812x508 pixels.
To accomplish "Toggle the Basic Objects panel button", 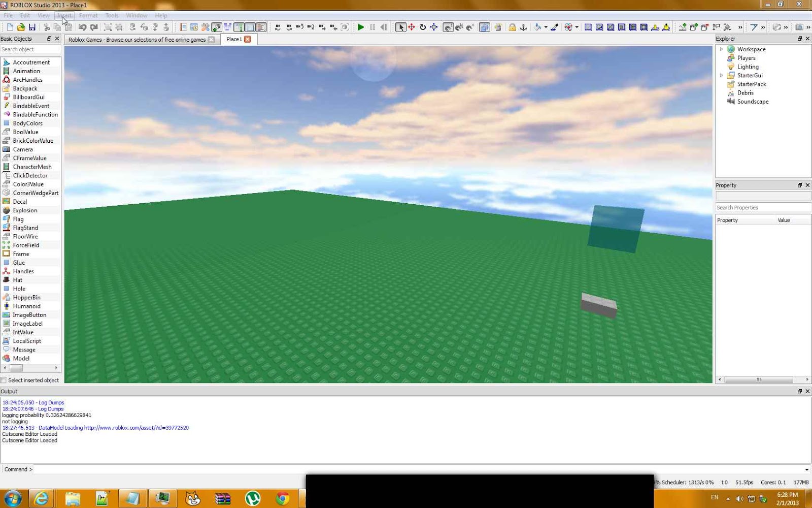I will (217, 27).
